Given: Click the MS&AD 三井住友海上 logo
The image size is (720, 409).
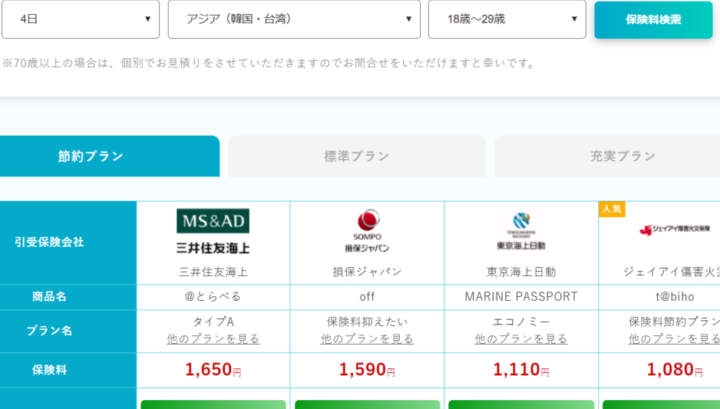Looking at the screenshot, I should coord(213,231).
